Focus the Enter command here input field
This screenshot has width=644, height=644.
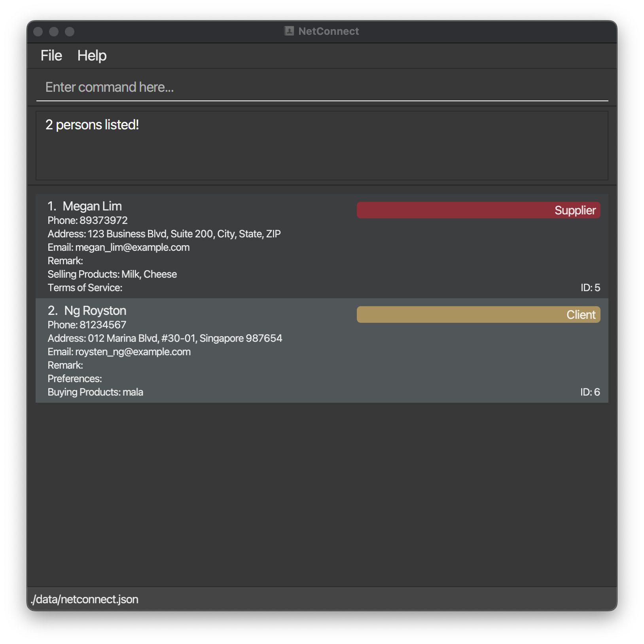coord(322,87)
